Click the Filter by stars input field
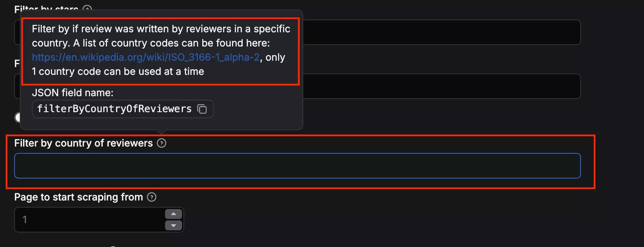The height and width of the screenshot is (247, 644). coord(439,32)
